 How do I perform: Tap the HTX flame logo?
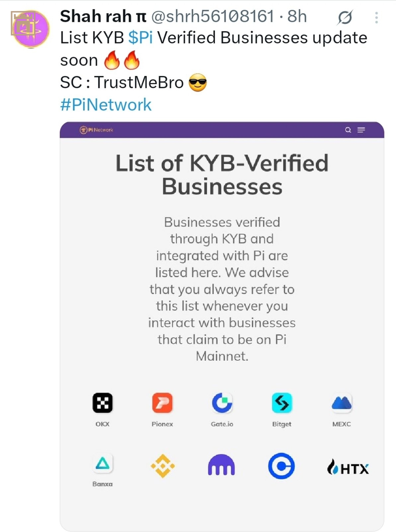(348, 467)
